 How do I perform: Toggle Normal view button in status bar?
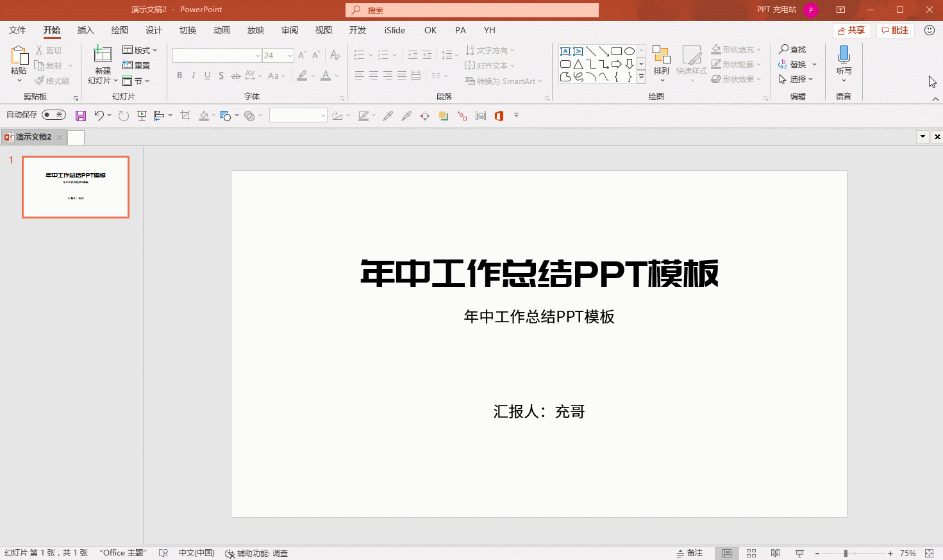click(727, 553)
